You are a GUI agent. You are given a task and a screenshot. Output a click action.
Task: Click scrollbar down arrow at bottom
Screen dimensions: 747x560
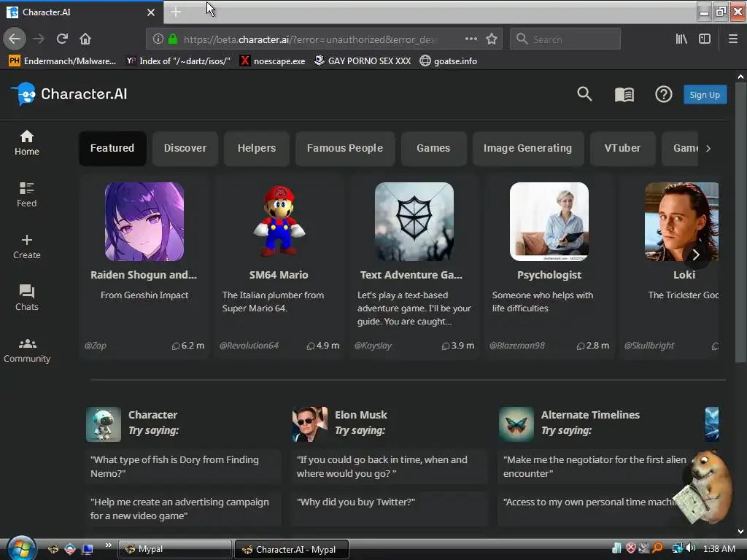point(740,532)
